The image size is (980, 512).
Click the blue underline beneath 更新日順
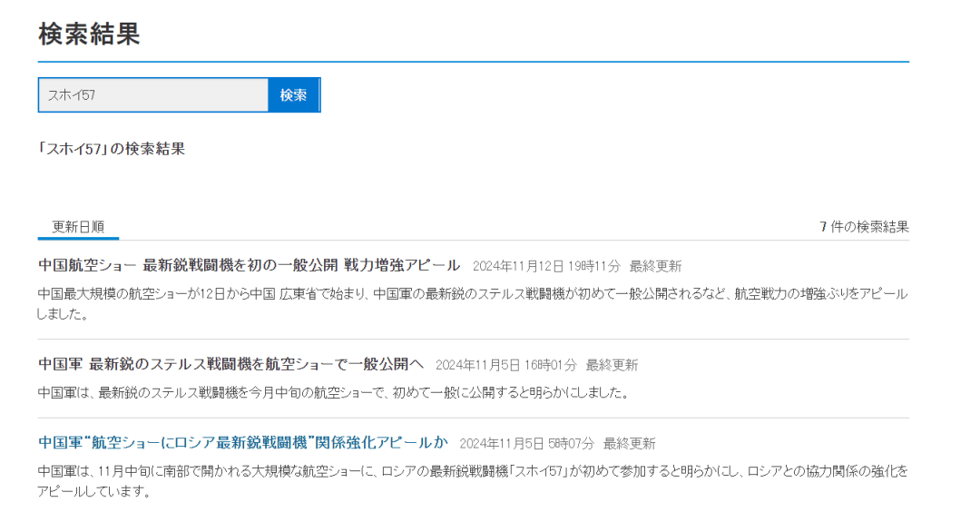(x=78, y=239)
